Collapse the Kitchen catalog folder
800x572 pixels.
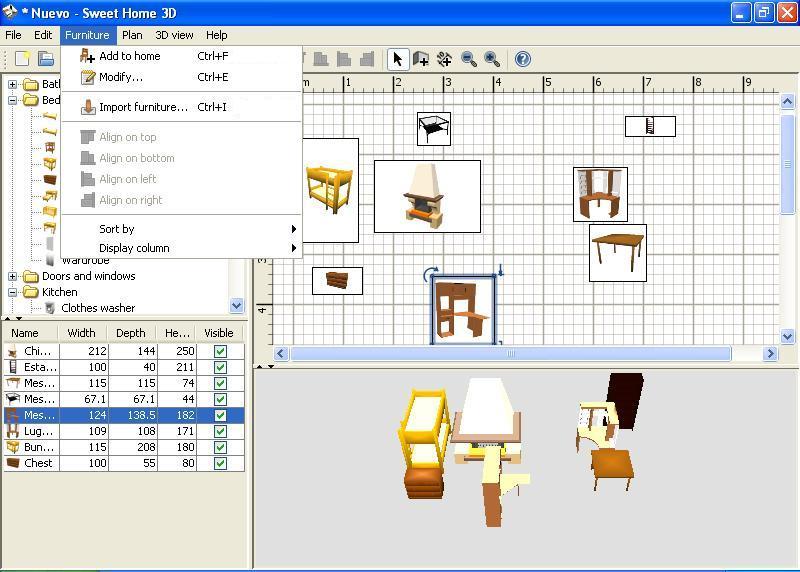click(13, 292)
